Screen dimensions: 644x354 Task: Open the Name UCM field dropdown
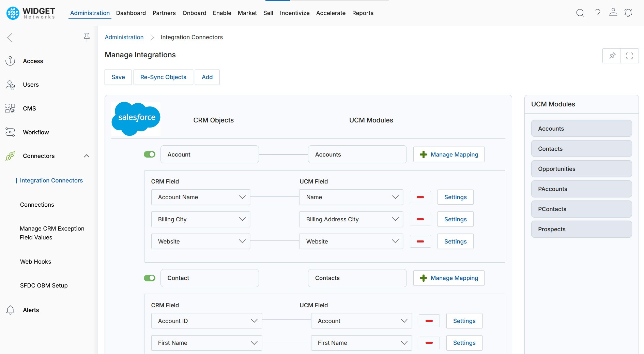pos(351,197)
